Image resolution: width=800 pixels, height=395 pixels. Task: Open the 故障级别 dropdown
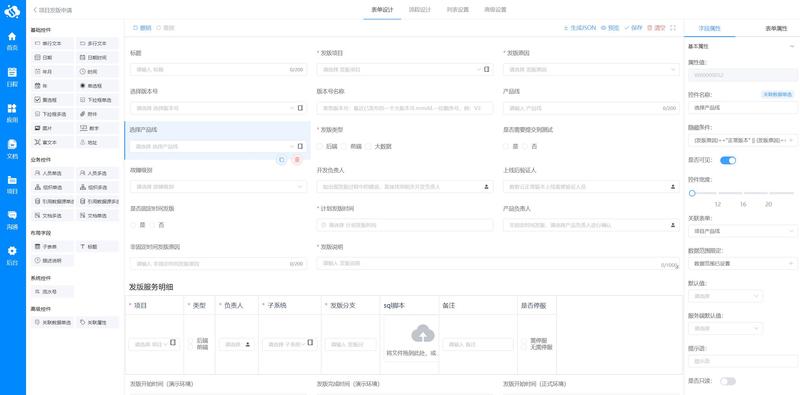click(x=218, y=187)
